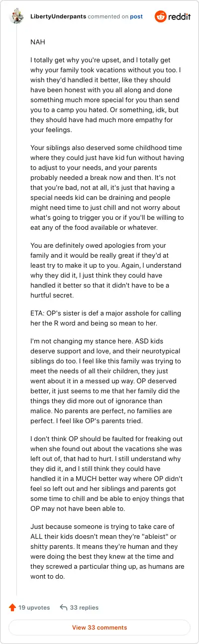Open the "33 replies" link
Viewport: 199px width, 644px height.
[84, 608]
